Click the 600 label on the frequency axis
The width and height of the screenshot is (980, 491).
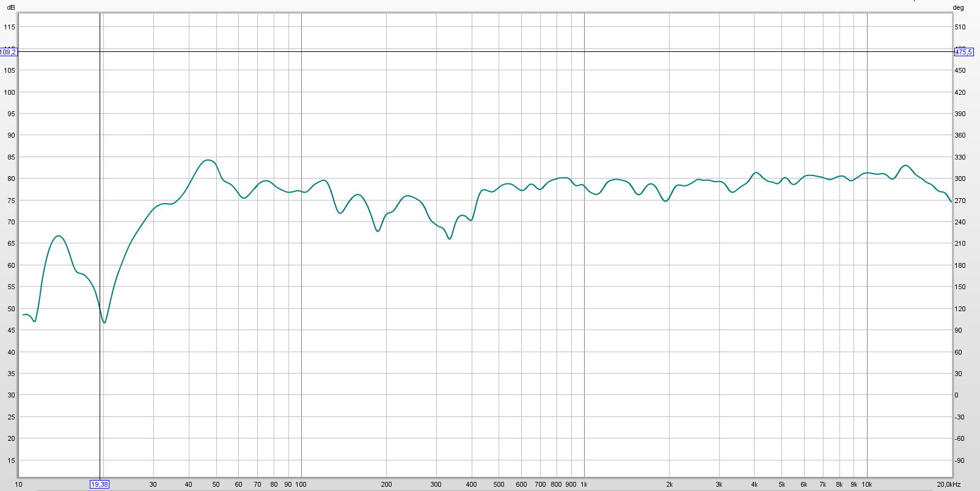pyautogui.click(x=521, y=484)
